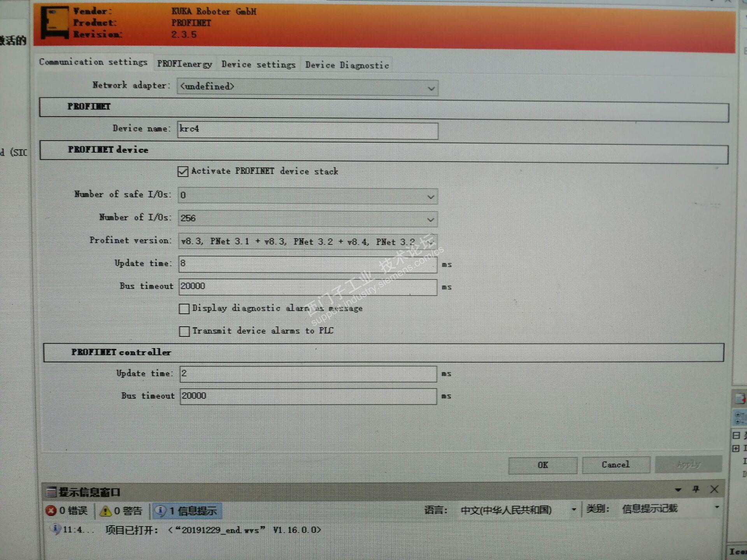This screenshot has width=747, height=560.
Task: Click the message window panel icon
Action: (x=51, y=492)
